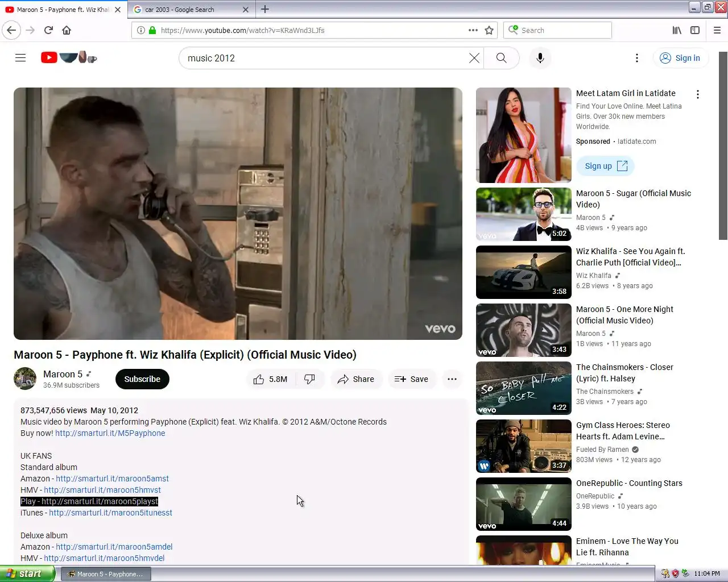Click the Firefox Search box

click(557, 30)
